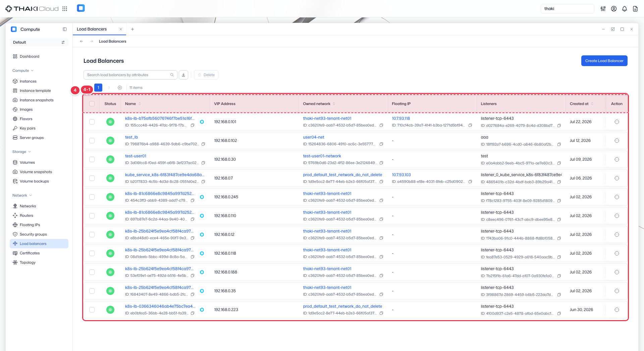Viewport: 644px width, 351px height.
Task: Copy floating IP ID for 10.7.93.118
Action: pos(470,125)
